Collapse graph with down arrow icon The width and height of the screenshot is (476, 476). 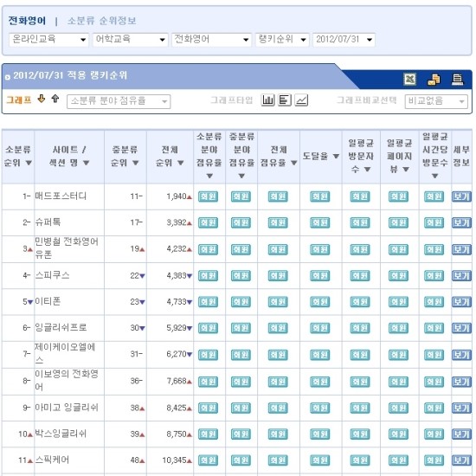pyautogui.click(x=42, y=99)
